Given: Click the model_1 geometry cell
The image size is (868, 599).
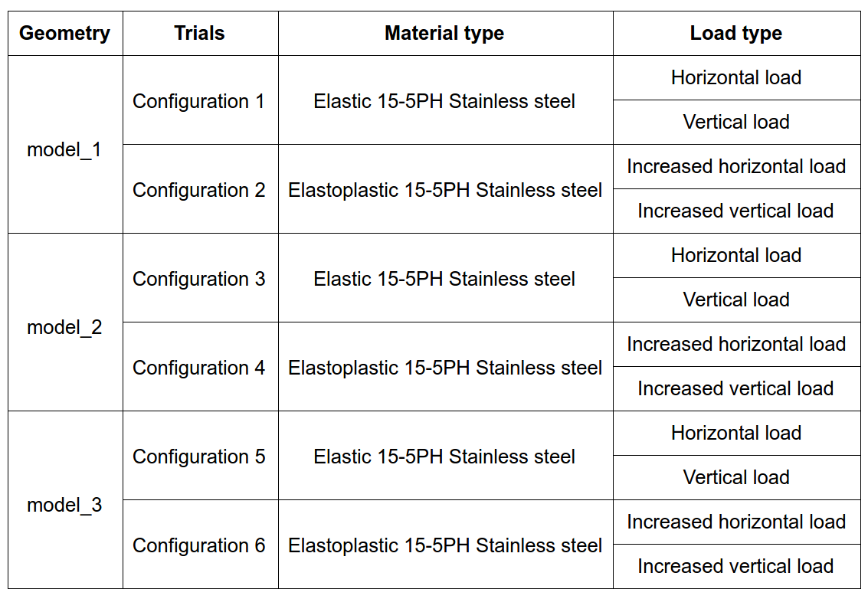Looking at the screenshot, I should (65, 150).
